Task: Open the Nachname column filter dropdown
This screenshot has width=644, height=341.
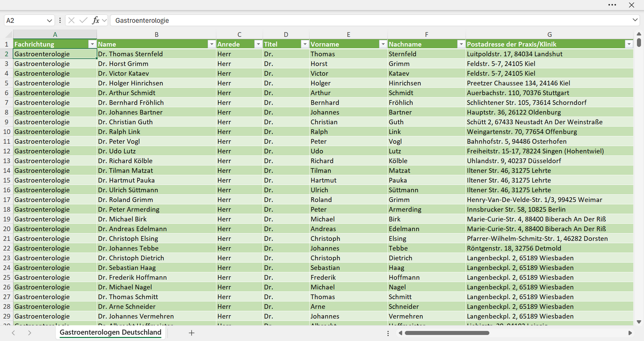Action: coord(461,44)
